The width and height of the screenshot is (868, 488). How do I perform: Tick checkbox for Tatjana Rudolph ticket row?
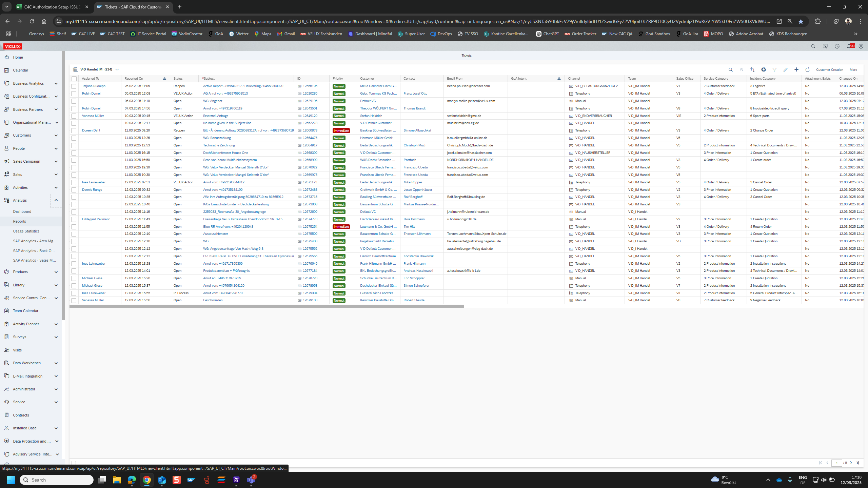pos(74,86)
